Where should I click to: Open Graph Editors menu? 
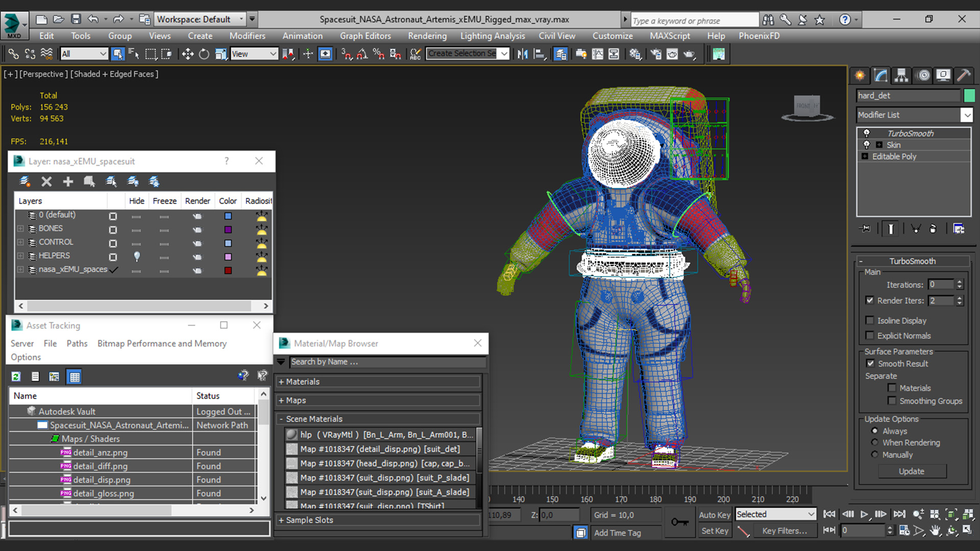pyautogui.click(x=365, y=36)
